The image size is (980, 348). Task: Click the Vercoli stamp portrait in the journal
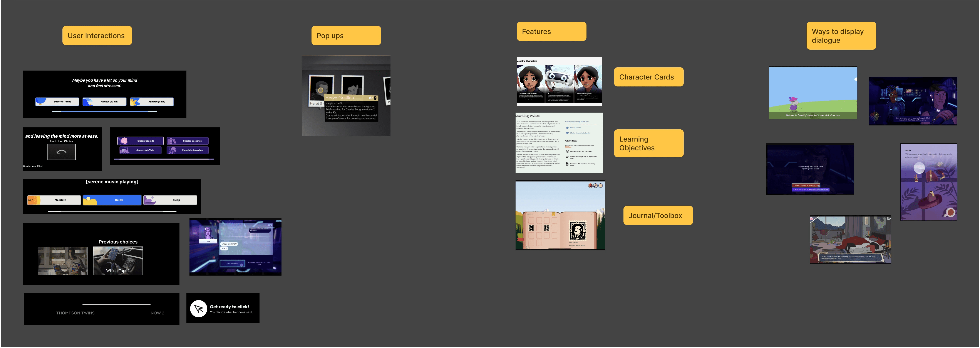tap(578, 230)
